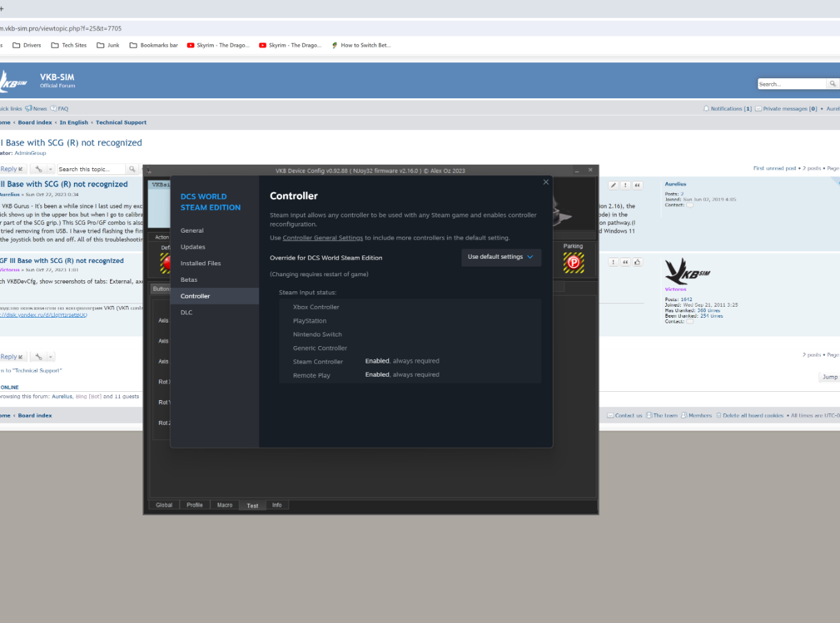Switch to Test tab in VKB Device Config
The width and height of the screenshot is (840, 623).
click(x=253, y=505)
